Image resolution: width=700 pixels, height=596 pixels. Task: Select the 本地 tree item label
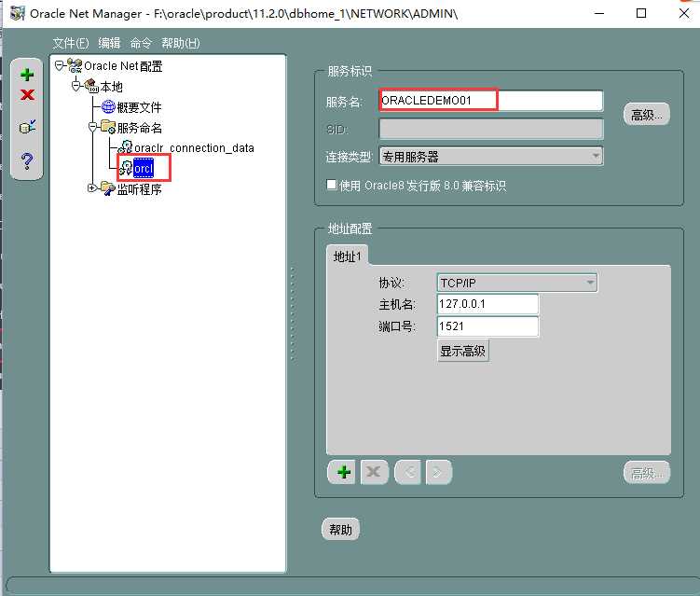click(x=111, y=86)
